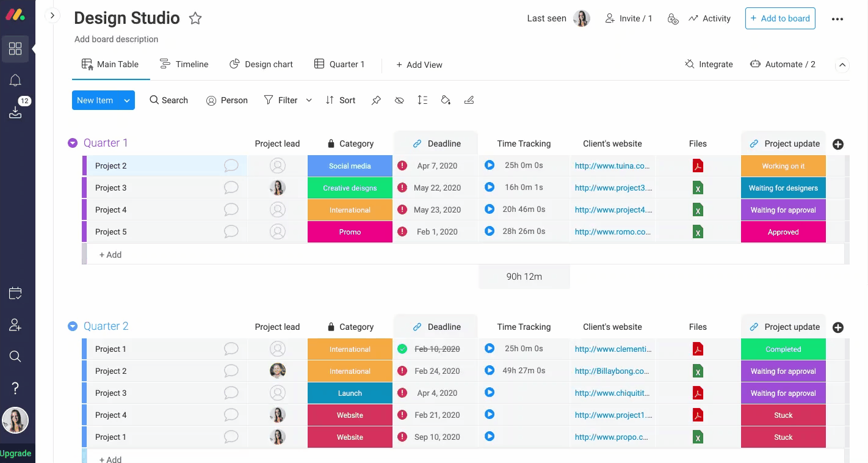Switch to the Timeline view tab

[184, 64]
